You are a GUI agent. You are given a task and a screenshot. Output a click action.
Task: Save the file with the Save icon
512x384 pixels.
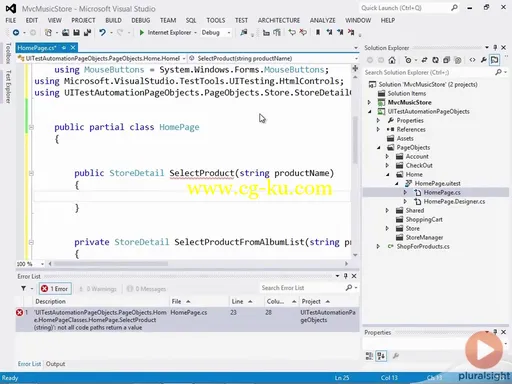[x=76, y=32]
